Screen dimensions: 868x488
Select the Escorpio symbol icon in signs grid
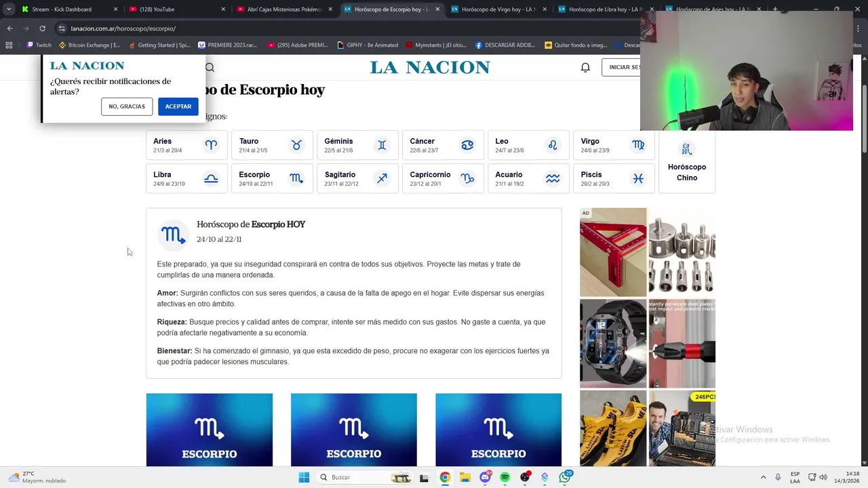click(296, 178)
